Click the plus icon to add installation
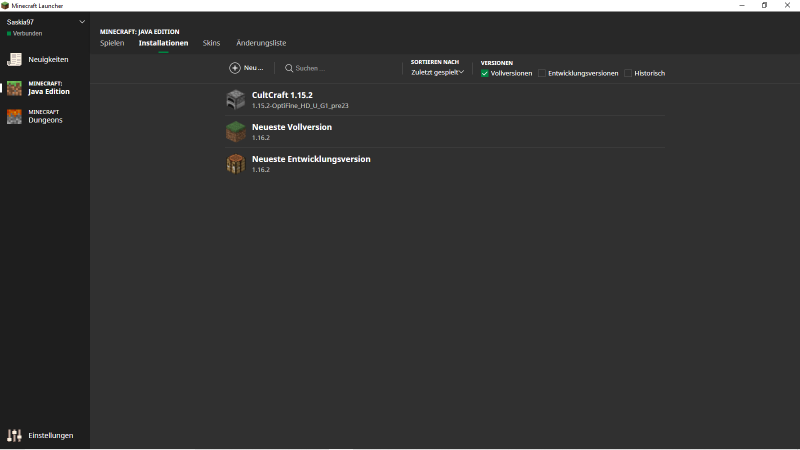This screenshot has height=450, width=800. pyautogui.click(x=235, y=68)
